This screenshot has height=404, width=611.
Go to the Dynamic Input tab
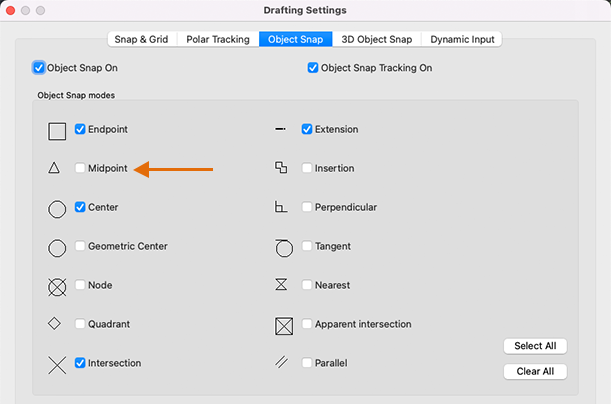[x=461, y=39]
